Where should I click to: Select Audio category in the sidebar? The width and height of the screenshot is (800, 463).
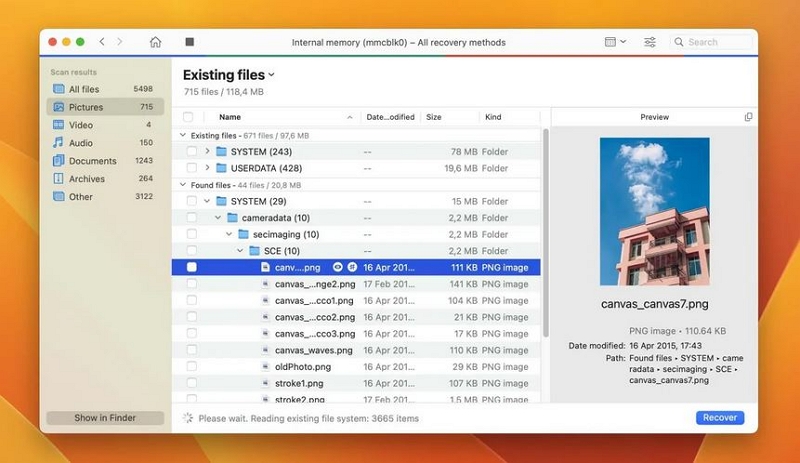tap(105, 142)
